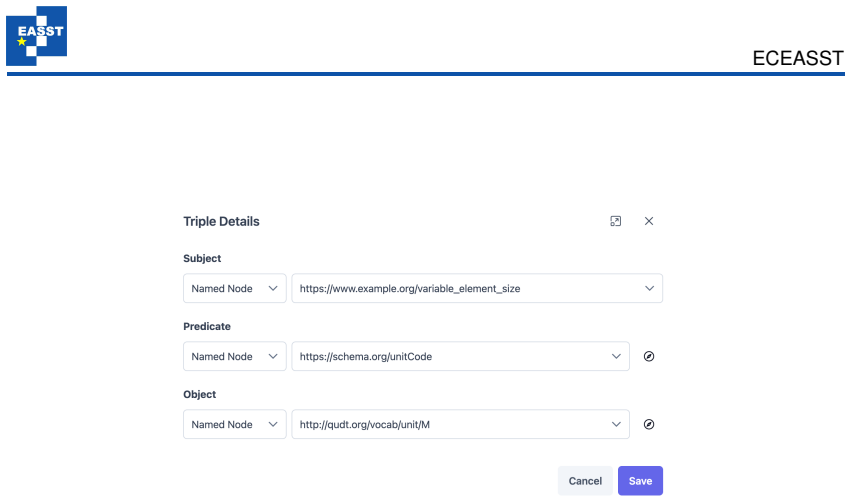Expand the Object URI combo box chevron

tap(616, 424)
